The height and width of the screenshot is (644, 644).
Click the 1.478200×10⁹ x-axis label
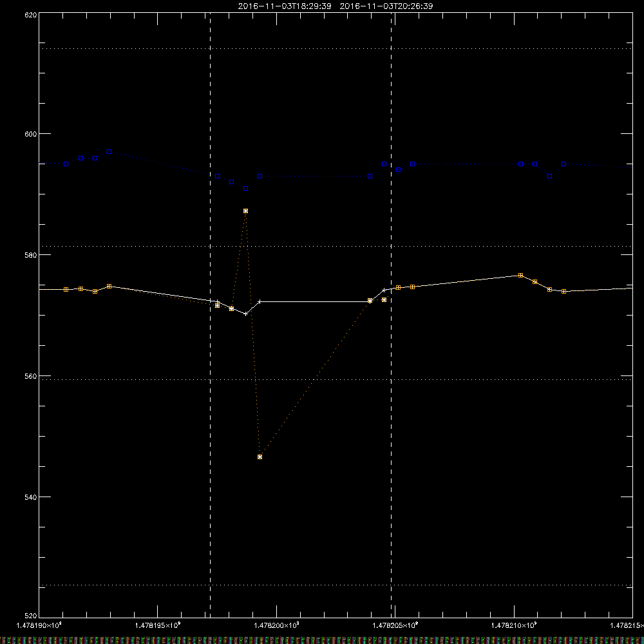click(x=276, y=625)
